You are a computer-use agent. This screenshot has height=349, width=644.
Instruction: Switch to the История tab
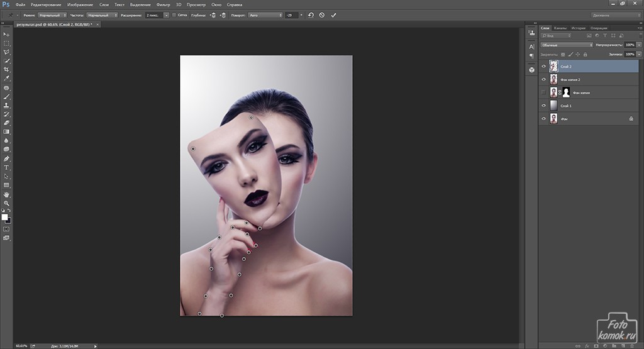click(579, 28)
